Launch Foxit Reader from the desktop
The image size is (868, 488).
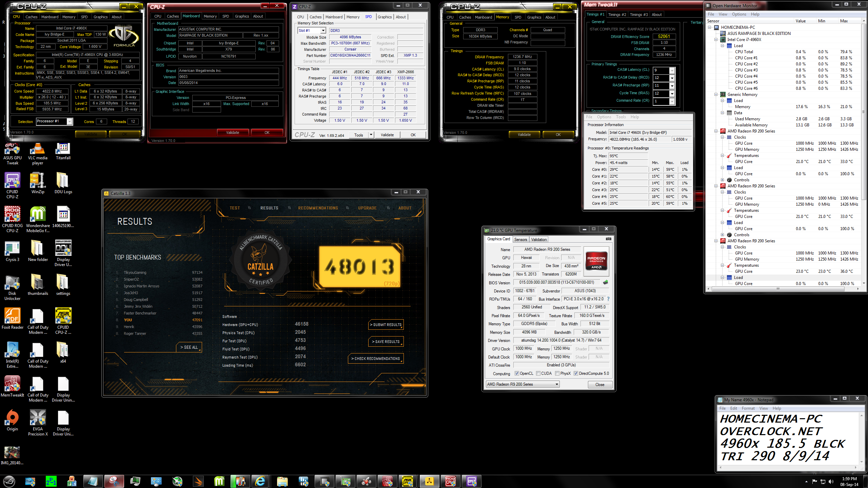point(12,319)
